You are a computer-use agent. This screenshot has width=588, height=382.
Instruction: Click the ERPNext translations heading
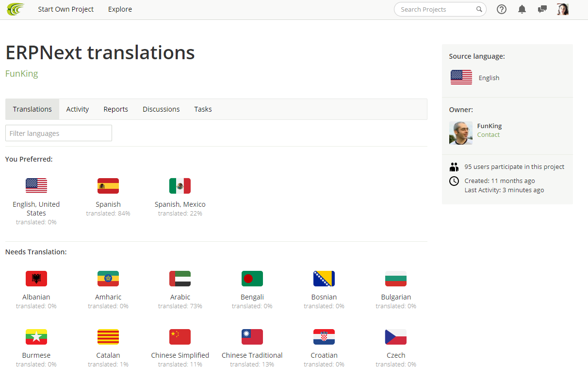100,53
